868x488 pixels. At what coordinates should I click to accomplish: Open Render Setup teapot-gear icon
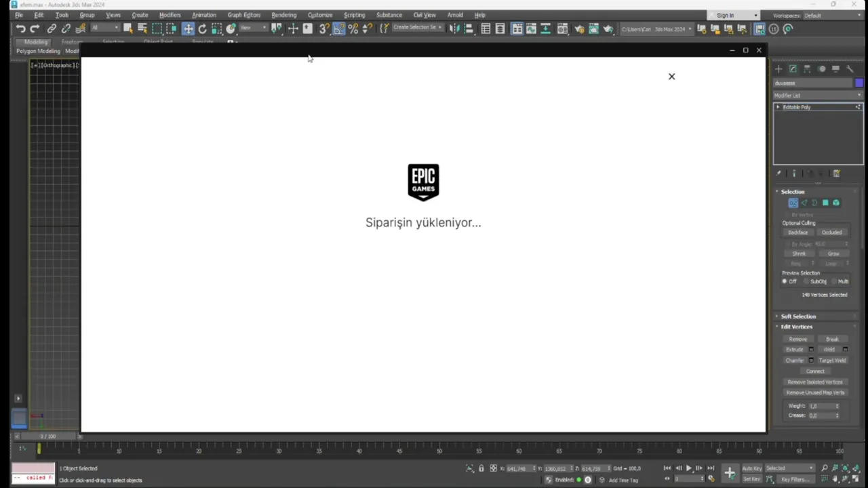tap(579, 28)
